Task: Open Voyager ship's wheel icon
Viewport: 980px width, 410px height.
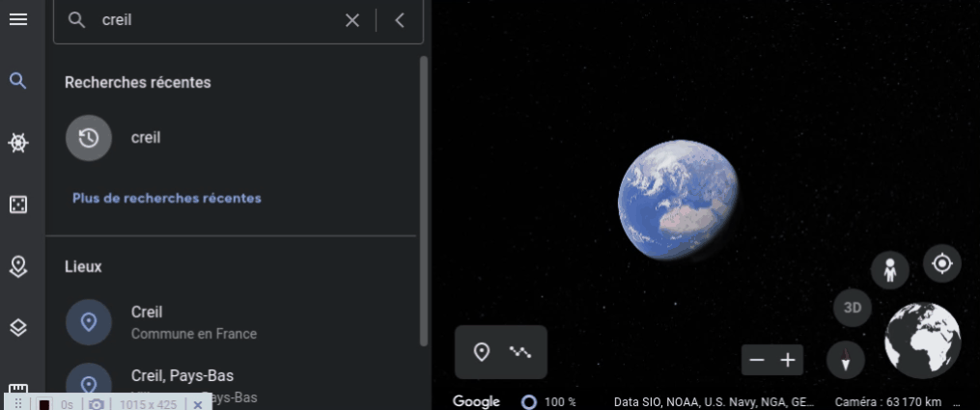Action: (18, 143)
